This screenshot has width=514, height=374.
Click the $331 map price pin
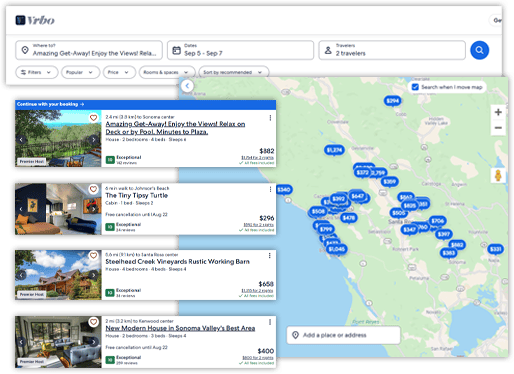tap(496, 249)
